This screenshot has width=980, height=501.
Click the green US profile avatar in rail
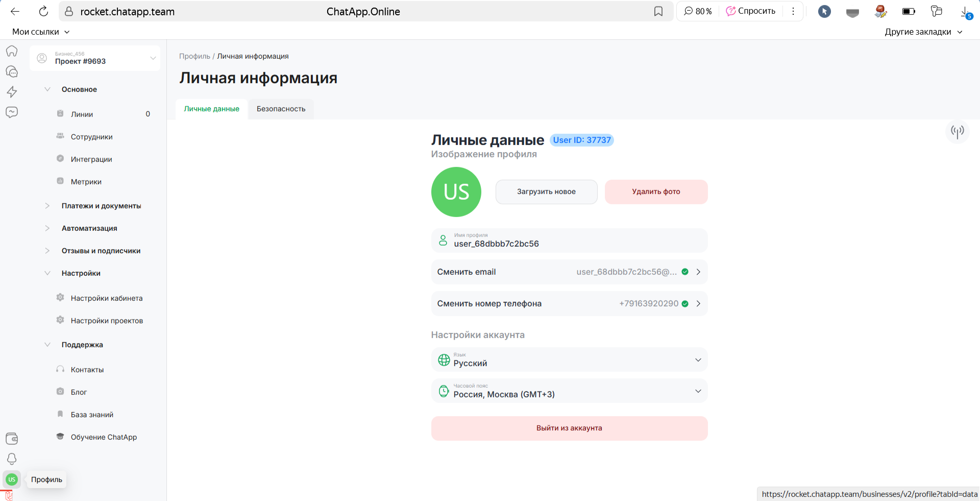[12, 480]
